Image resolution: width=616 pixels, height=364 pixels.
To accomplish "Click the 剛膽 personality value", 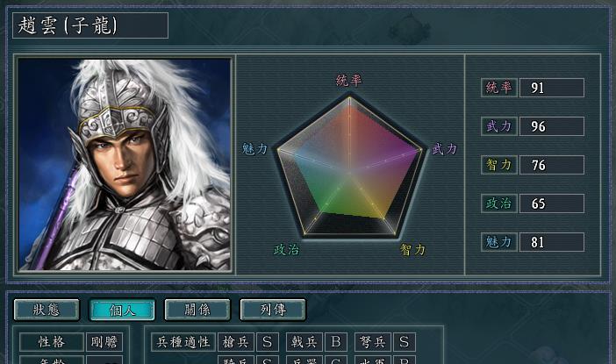I will coord(104,342).
